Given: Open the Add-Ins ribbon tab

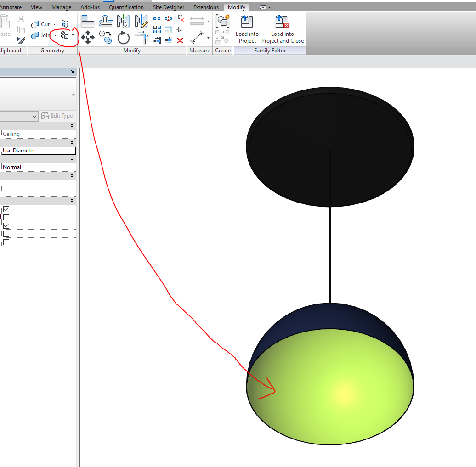Looking at the screenshot, I should coord(90,7).
